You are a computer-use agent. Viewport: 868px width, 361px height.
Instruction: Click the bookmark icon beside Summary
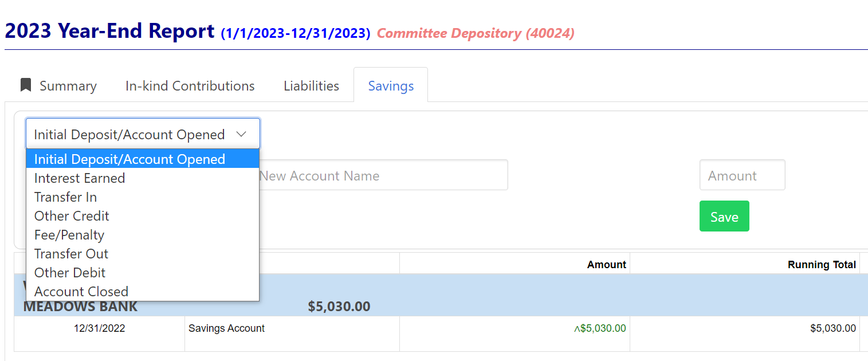[x=25, y=85]
